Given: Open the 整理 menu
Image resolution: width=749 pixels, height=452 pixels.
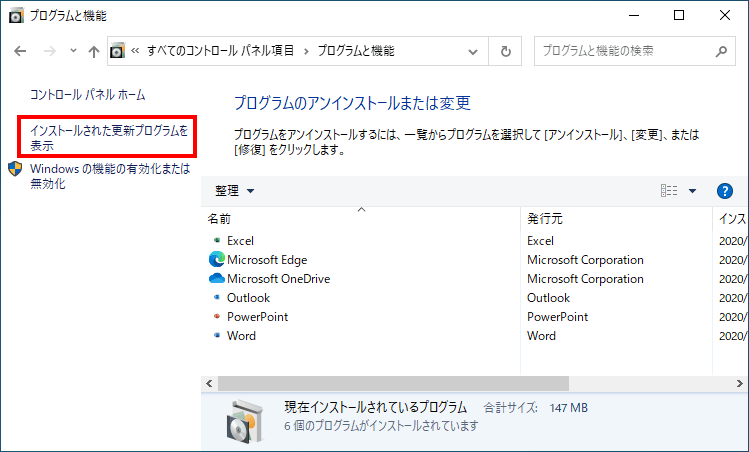Looking at the screenshot, I should point(235,191).
